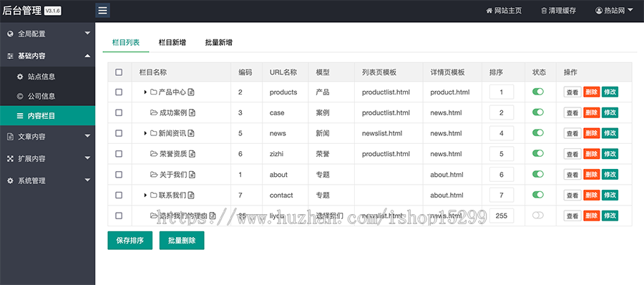Click sort input of products row
This screenshot has width=644, height=285.
click(x=502, y=92)
